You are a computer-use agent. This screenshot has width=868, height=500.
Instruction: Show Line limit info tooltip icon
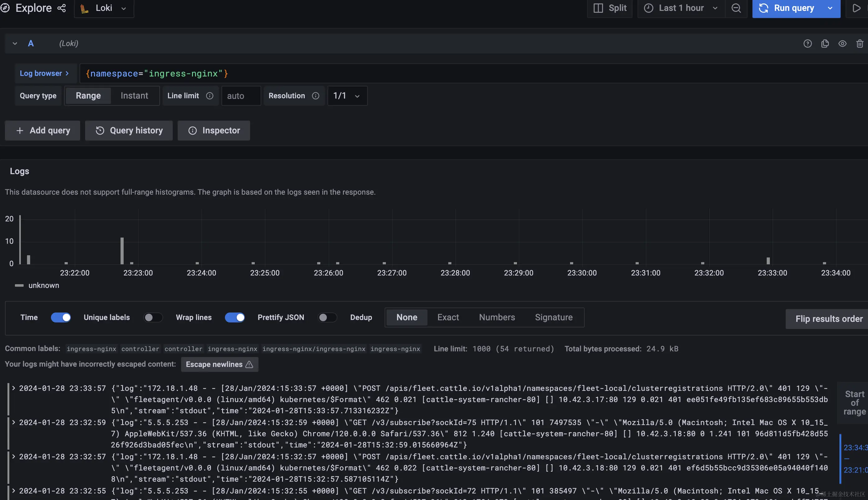(x=210, y=96)
